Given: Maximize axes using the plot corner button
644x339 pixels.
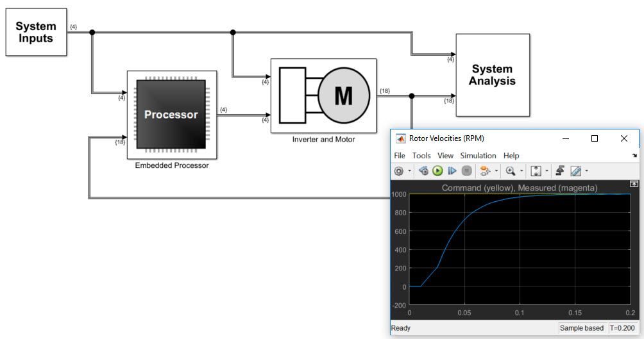Looking at the screenshot, I should point(634,184).
